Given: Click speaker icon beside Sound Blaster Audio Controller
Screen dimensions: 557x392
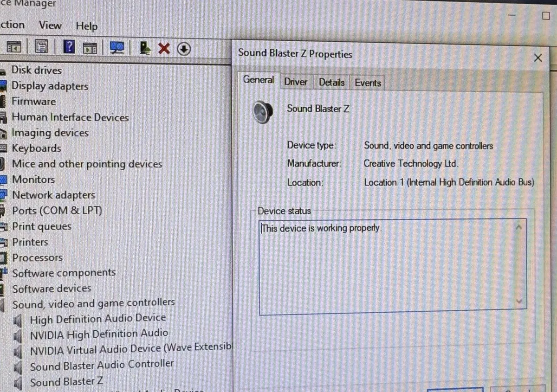Looking at the screenshot, I should pyautogui.click(x=18, y=368).
